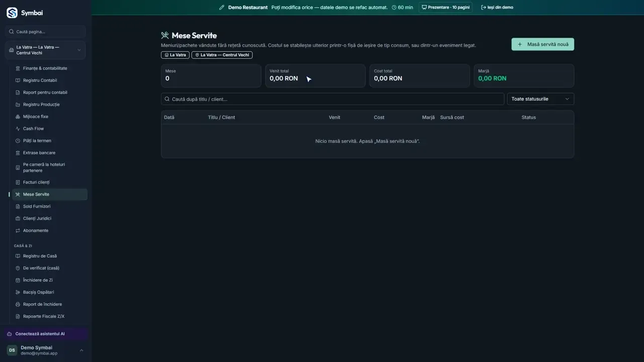Open Închidere de Zi page
This screenshot has height=362, width=644.
pyautogui.click(x=50, y=280)
